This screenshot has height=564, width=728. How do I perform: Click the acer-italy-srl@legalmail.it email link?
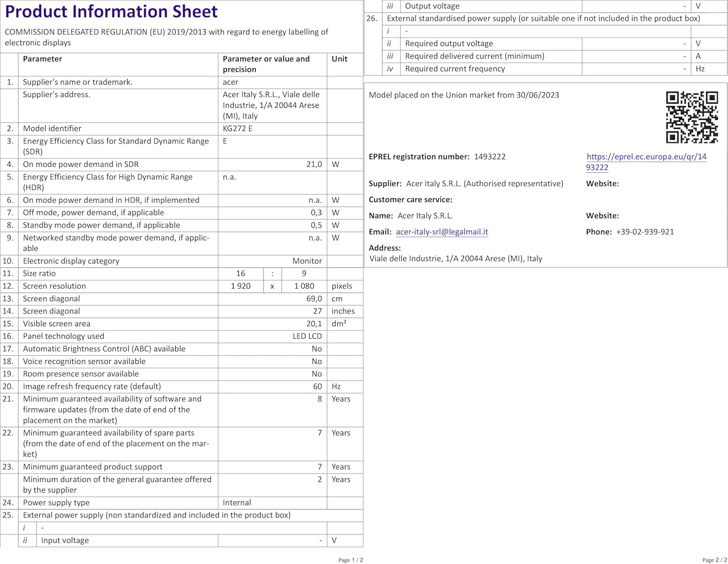(x=442, y=232)
